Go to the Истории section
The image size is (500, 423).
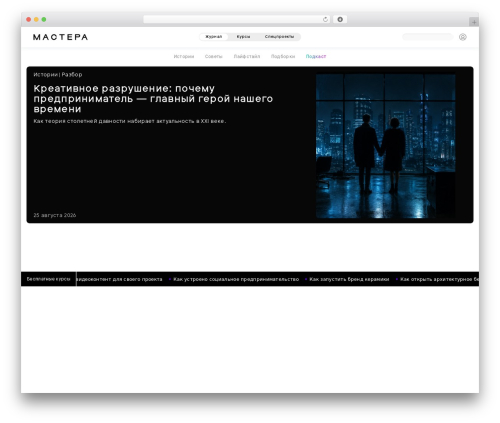tap(184, 56)
